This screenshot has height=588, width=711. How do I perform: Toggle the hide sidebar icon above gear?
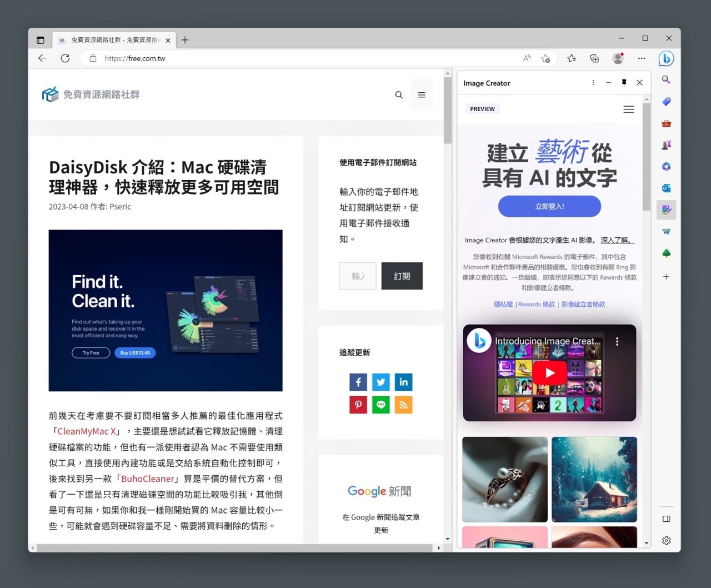(666, 519)
